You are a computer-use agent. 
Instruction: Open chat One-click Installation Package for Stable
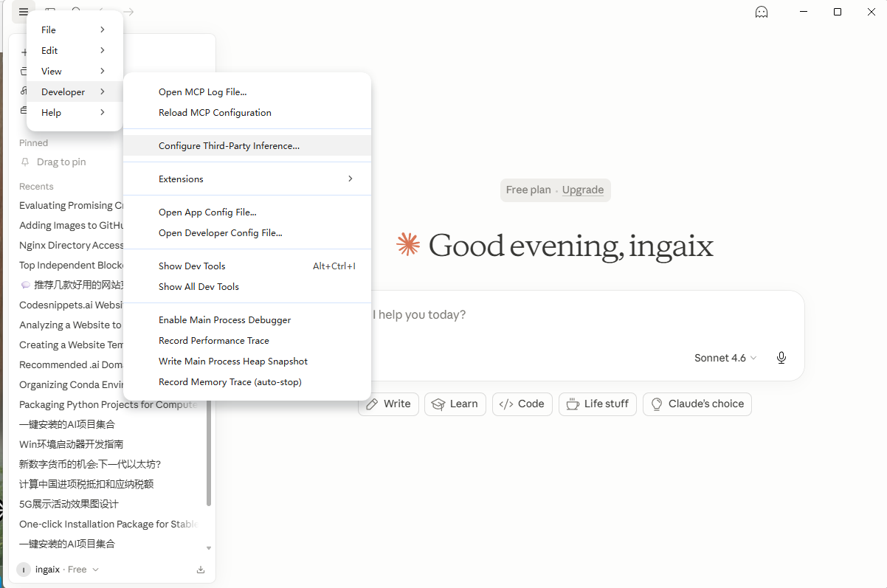click(109, 524)
